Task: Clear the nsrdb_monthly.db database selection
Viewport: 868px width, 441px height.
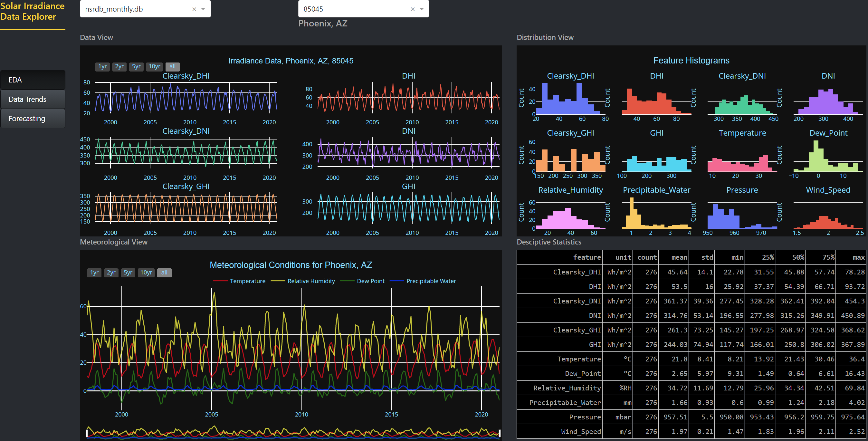Action: 194,9
